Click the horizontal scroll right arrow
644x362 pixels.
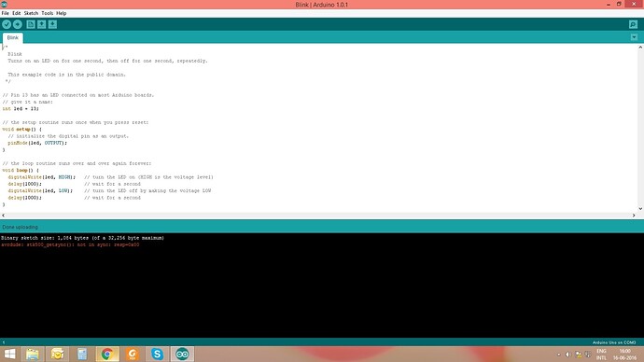(634, 216)
